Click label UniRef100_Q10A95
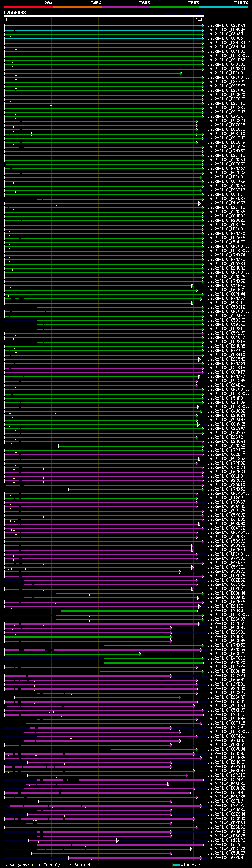Image resolution: width=252 pixels, height=868 pixels. (226, 498)
